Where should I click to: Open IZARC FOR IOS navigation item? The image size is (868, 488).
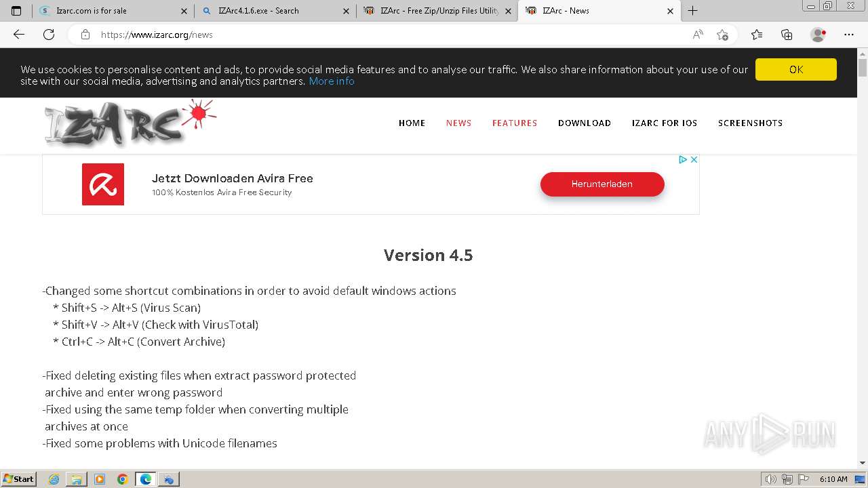coord(665,123)
